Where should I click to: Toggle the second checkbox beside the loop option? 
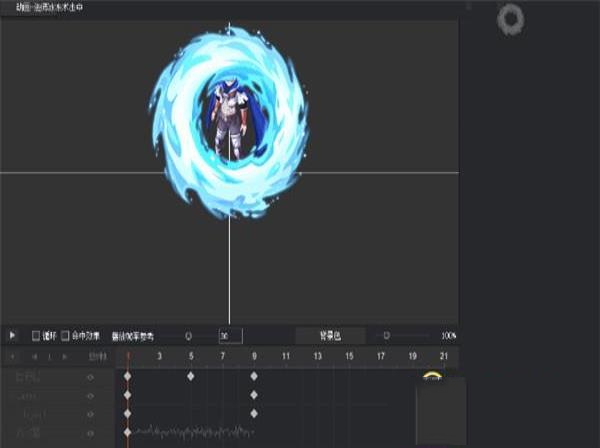(66, 336)
